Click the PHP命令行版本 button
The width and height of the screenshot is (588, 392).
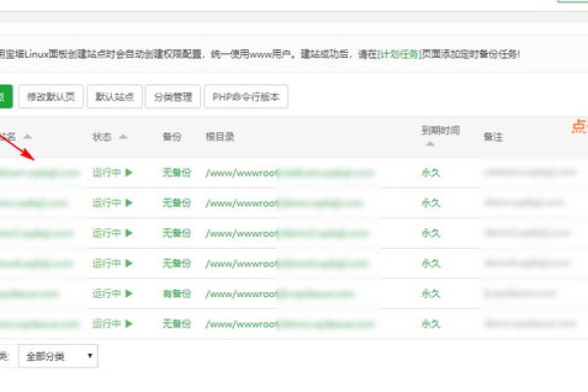247,97
